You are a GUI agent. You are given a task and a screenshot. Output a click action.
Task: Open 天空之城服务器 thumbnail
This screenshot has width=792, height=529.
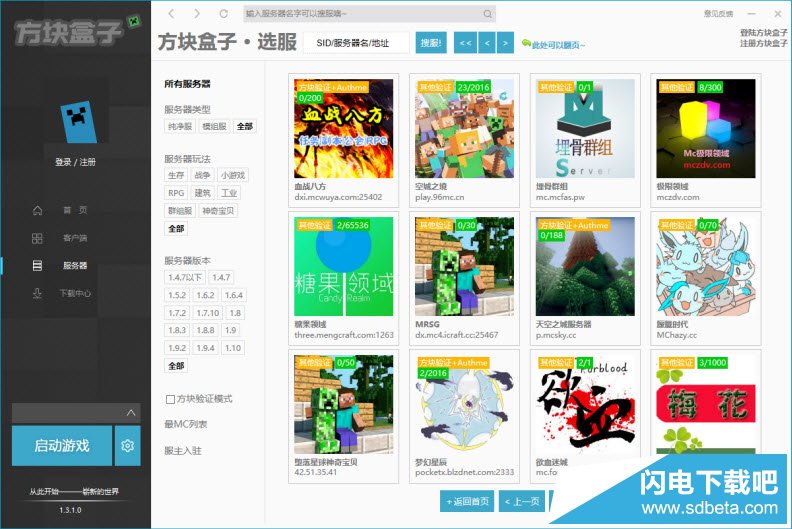click(585, 266)
